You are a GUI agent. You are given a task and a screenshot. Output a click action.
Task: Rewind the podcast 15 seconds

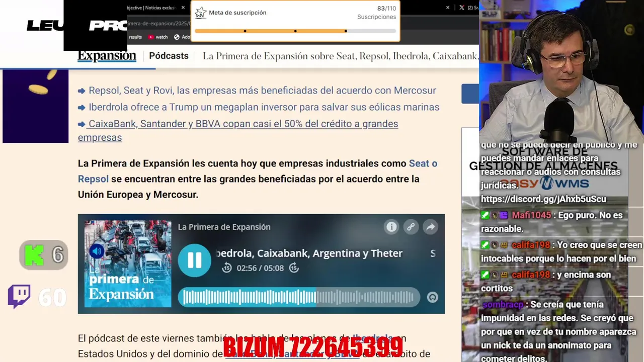point(227,268)
